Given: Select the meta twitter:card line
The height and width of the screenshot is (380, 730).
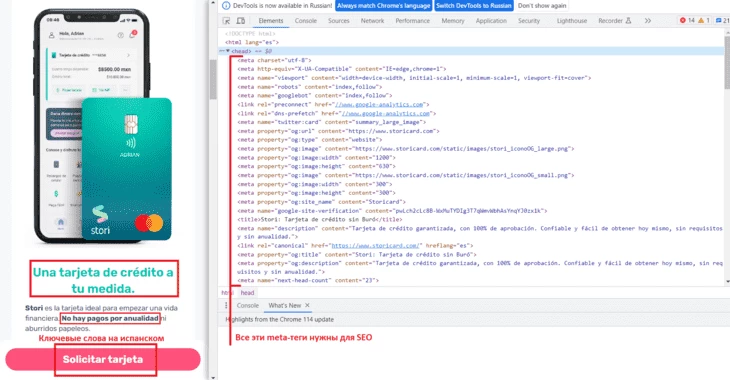Looking at the screenshot, I should 331,122.
